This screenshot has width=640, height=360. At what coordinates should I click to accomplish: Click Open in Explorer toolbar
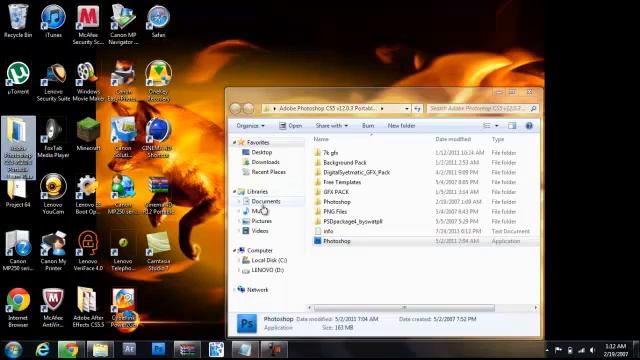[291, 126]
